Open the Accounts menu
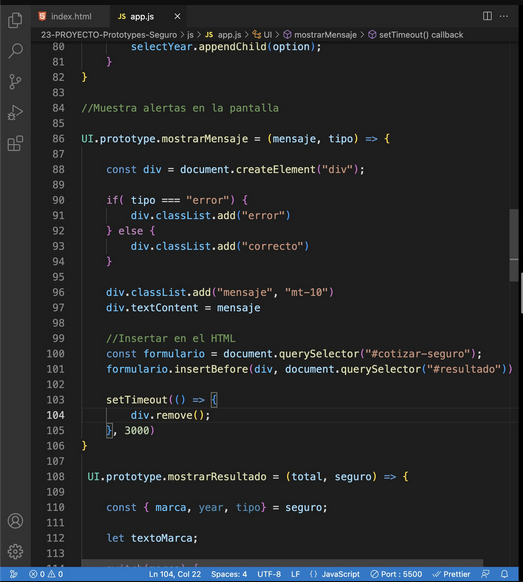 pyautogui.click(x=15, y=521)
